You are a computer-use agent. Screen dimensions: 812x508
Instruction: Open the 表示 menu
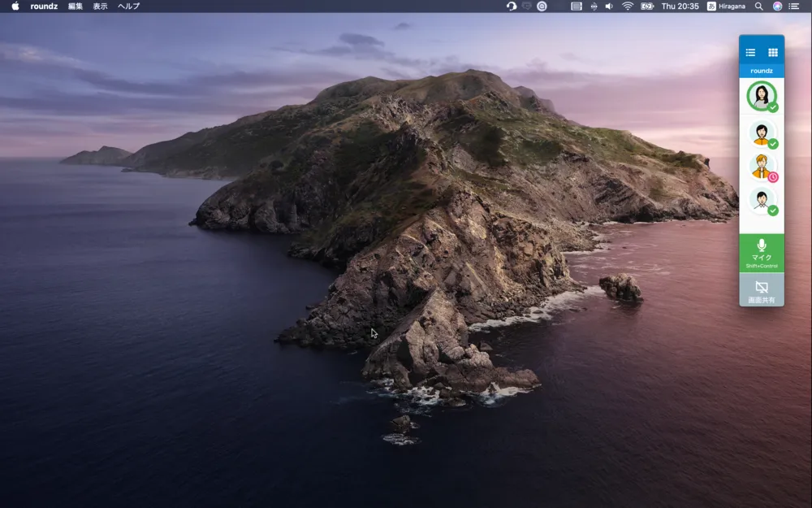point(100,7)
